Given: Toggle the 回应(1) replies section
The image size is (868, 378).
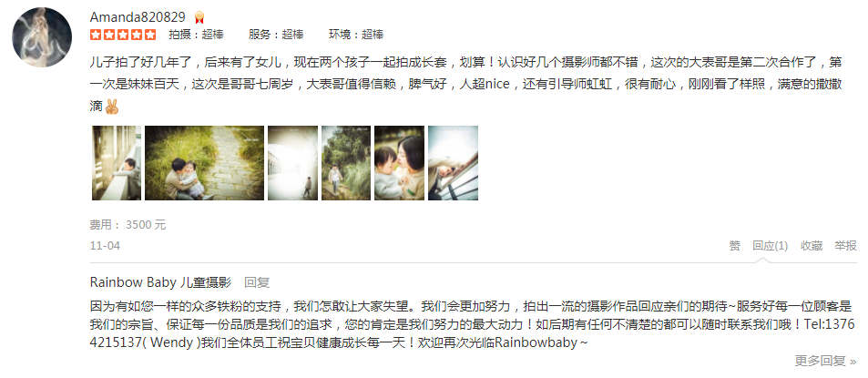Looking at the screenshot, I should [770, 246].
